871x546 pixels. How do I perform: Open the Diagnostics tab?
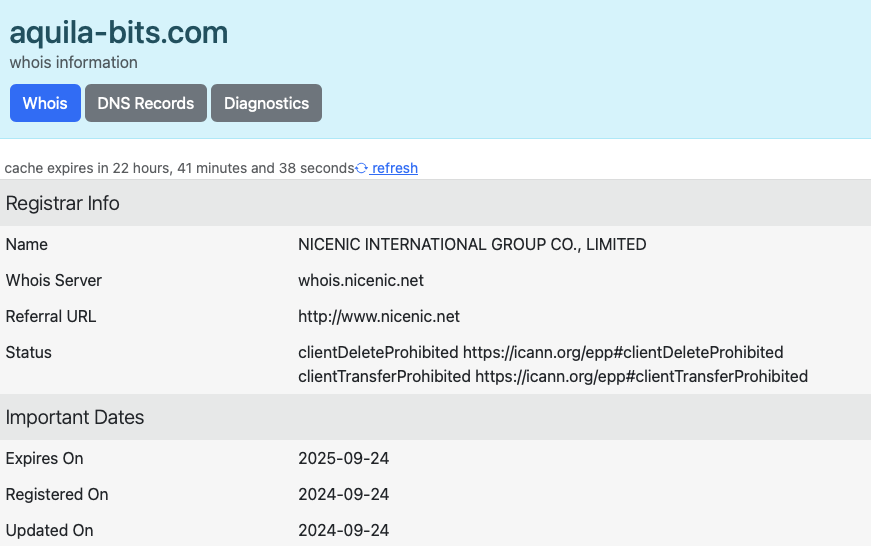[x=266, y=103]
